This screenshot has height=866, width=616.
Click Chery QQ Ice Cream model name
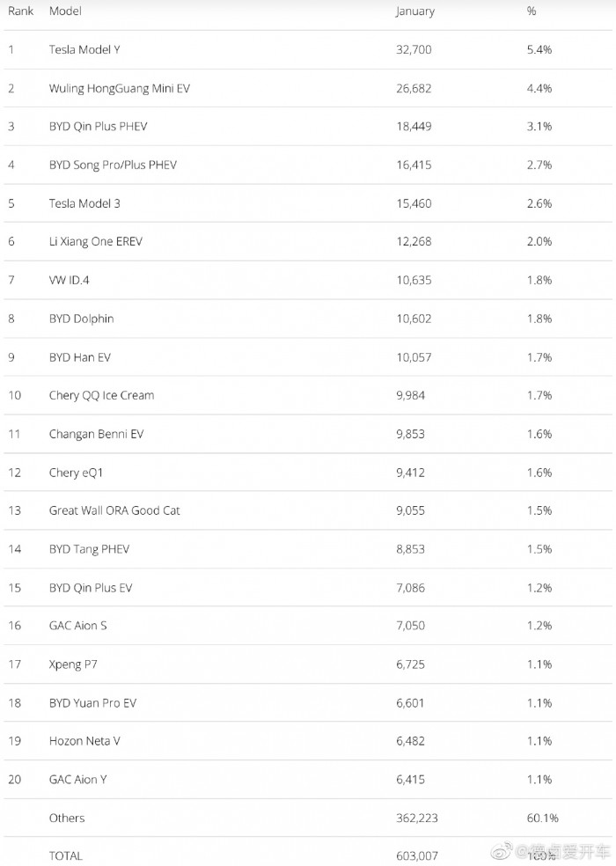tap(101, 395)
